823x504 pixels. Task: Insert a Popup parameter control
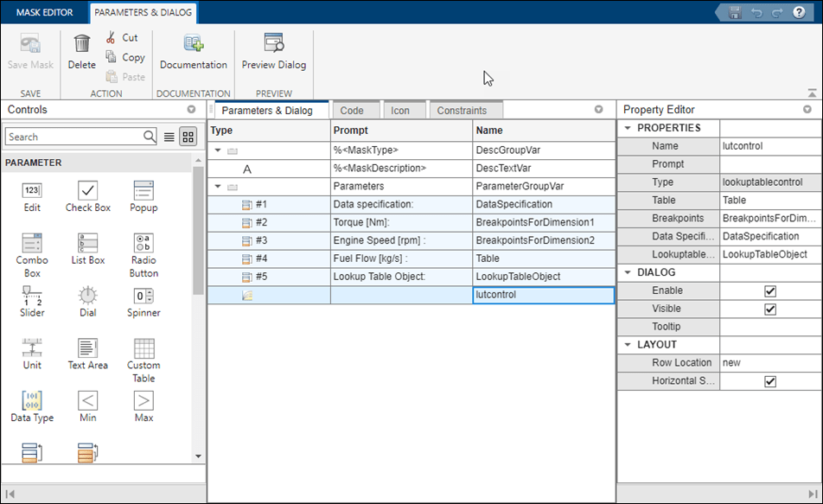pos(144,192)
